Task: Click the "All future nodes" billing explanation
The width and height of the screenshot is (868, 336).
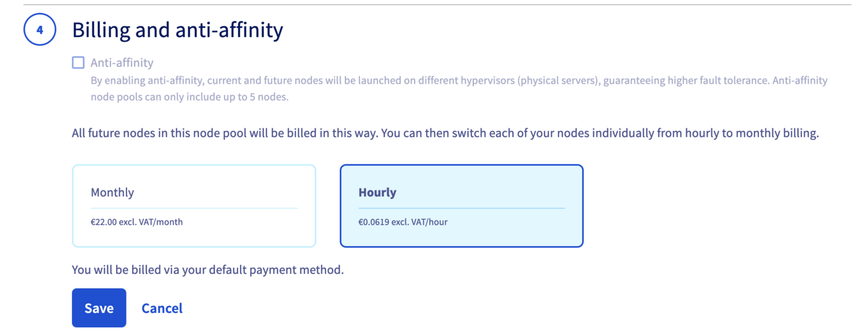Action: coord(445,133)
